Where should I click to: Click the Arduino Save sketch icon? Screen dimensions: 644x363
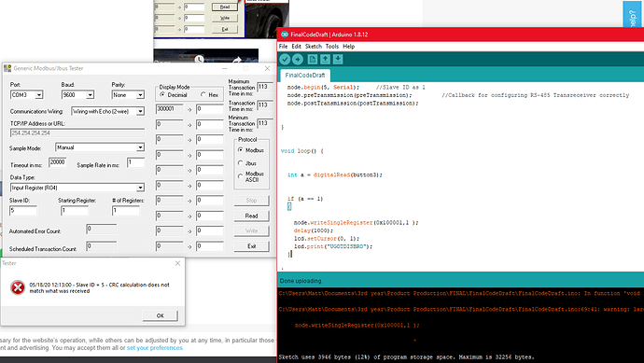point(338,60)
